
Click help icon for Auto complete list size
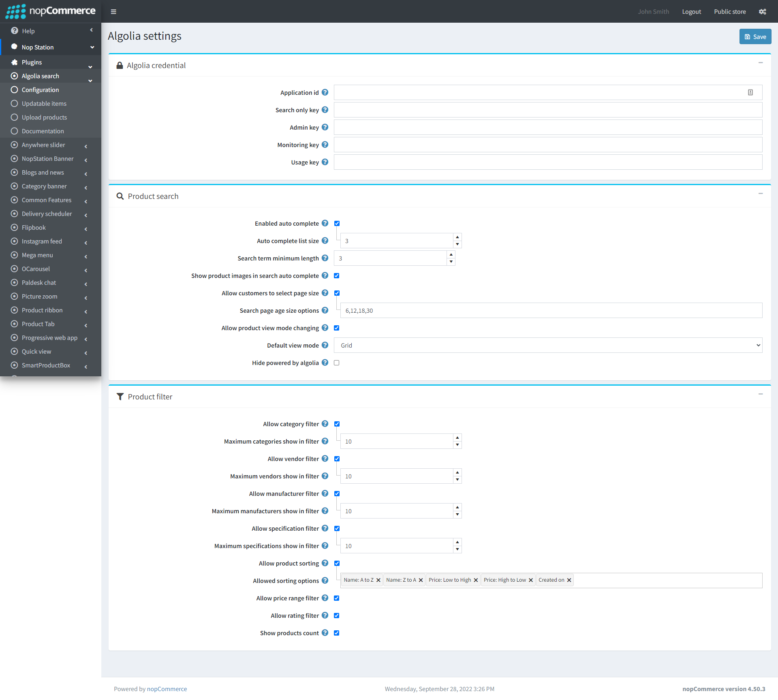click(325, 241)
